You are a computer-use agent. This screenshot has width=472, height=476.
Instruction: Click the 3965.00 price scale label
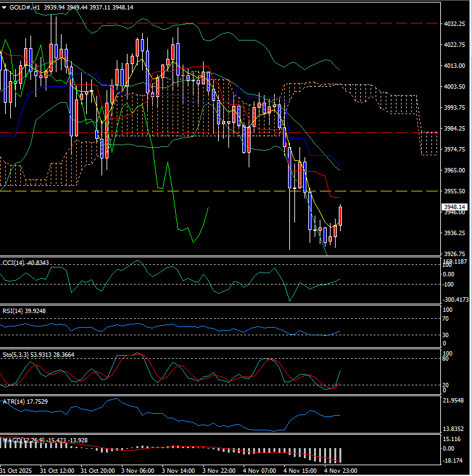point(454,170)
